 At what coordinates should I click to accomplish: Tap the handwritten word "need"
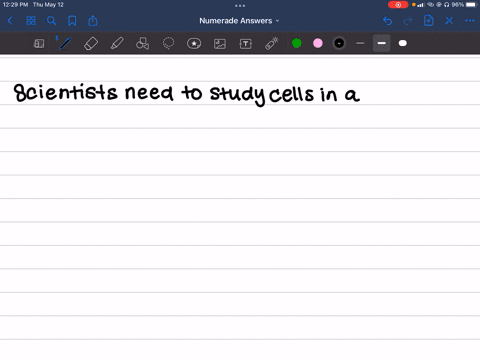pos(149,92)
